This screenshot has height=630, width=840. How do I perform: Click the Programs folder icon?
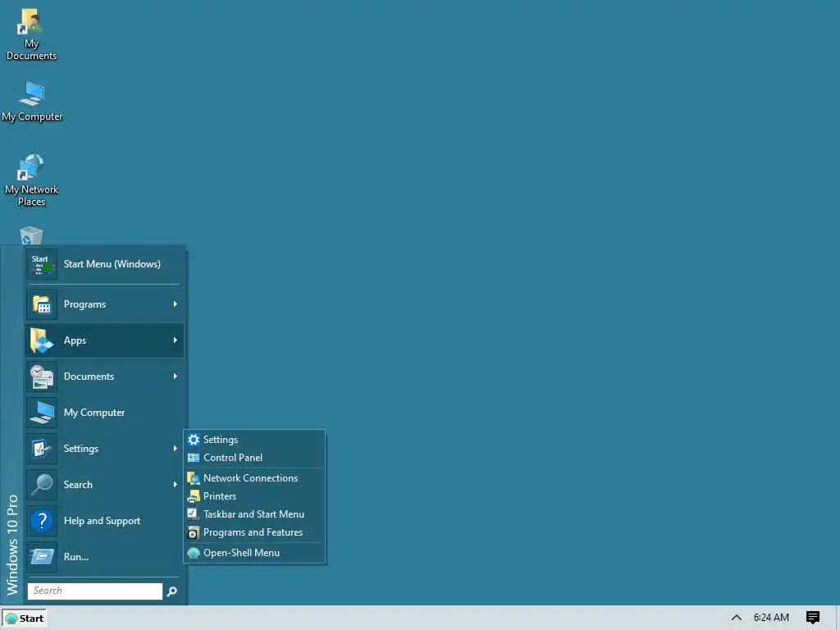42,304
